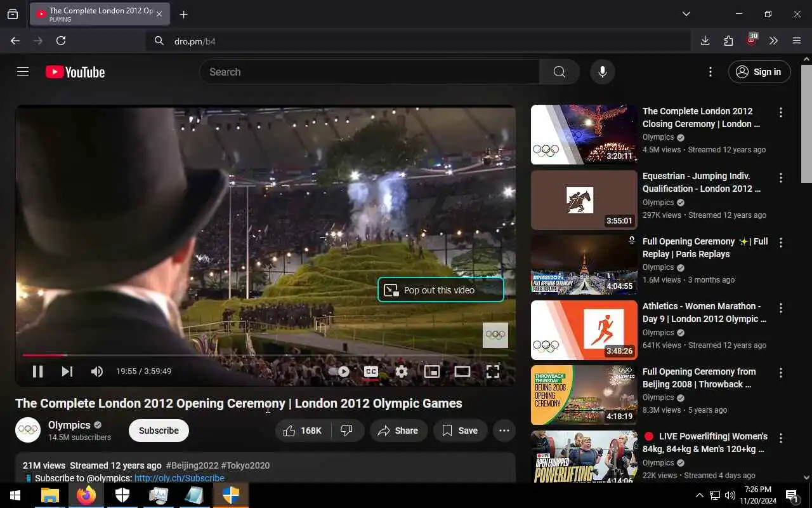This screenshot has width=812, height=508.
Task: Open the oly.ch/Subscribe link
Action: click(x=180, y=478)
